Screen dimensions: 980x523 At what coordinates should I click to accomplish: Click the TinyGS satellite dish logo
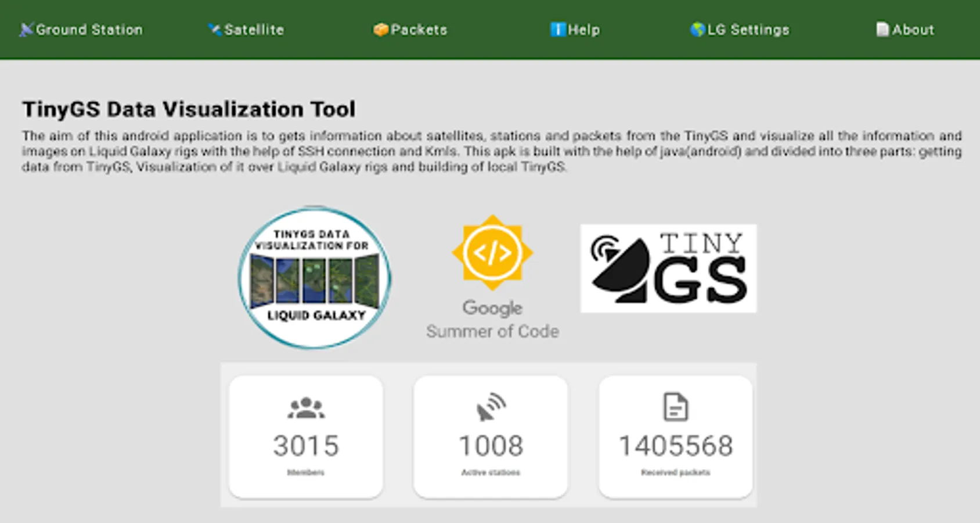668,268
